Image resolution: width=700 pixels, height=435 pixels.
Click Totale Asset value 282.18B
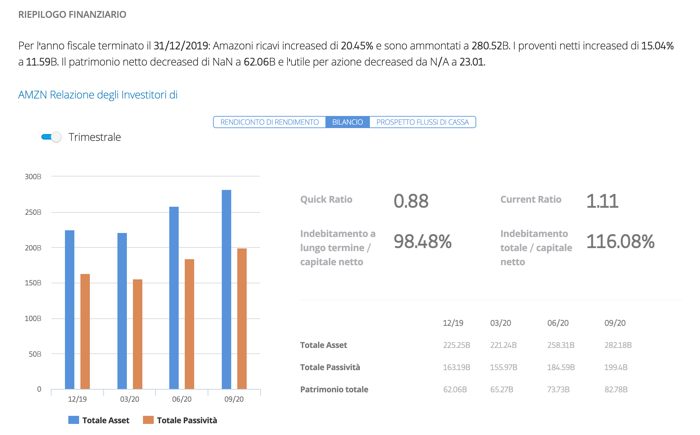[618, 345]
